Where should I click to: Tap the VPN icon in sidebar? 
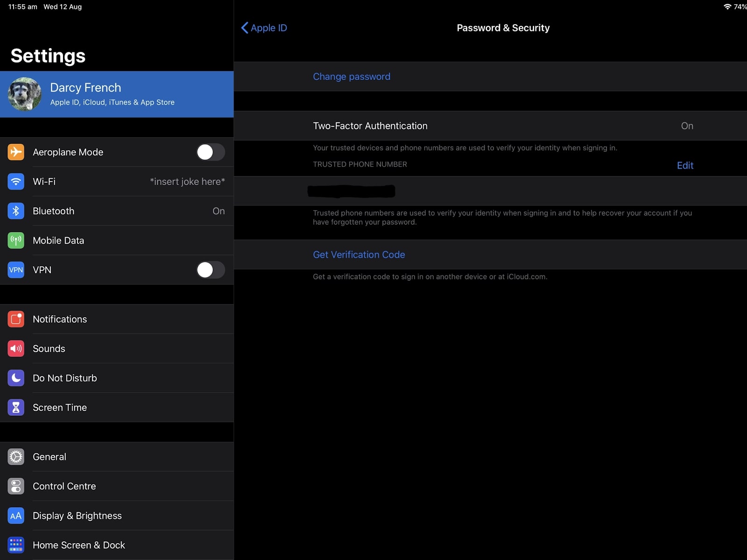(x=16, y=269)
